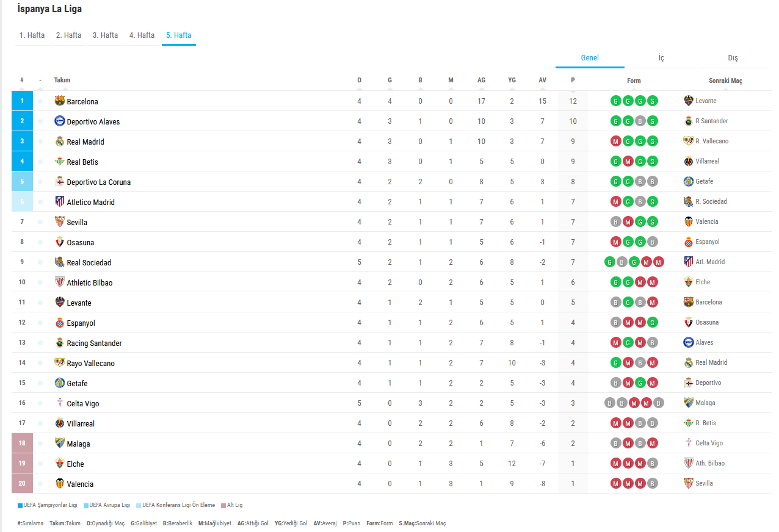Viewport: 779px width, 532px height.
Task: Click Deportivo Alaves team crest
Action: (59, 121)
